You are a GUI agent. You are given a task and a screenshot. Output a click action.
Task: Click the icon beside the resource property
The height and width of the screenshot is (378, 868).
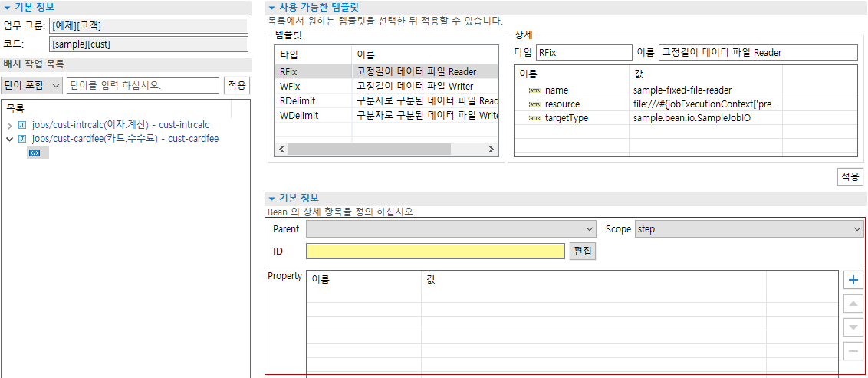tap(534, 104)
